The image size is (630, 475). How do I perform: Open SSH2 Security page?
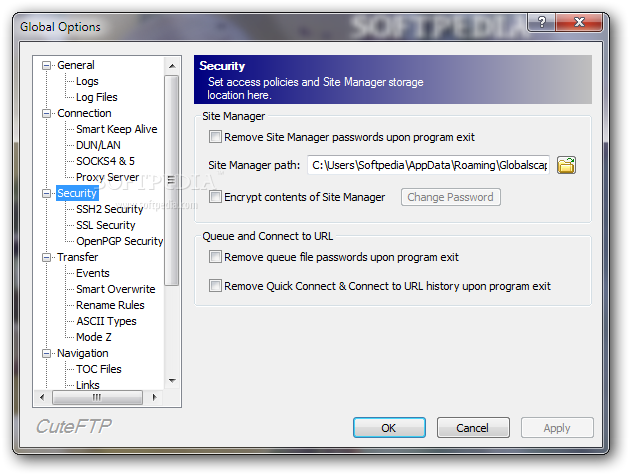pyautogui.click(x=109, y=209)
